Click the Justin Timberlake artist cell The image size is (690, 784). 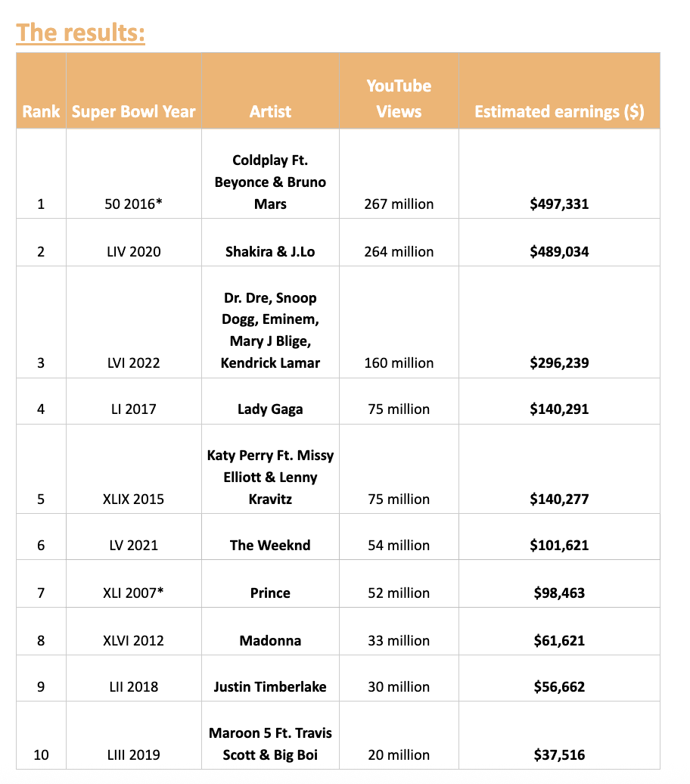tap(270, 687)
